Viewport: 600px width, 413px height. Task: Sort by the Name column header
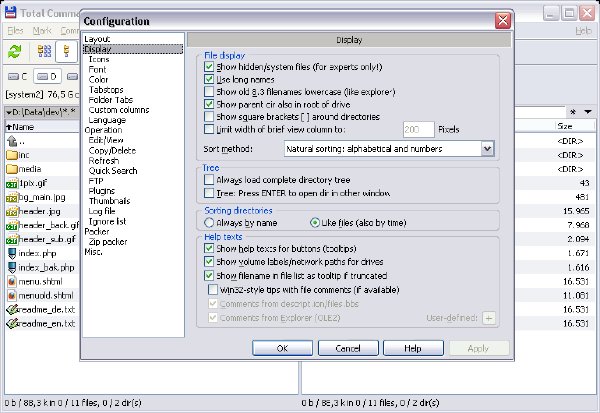click(x=42, y=127)
